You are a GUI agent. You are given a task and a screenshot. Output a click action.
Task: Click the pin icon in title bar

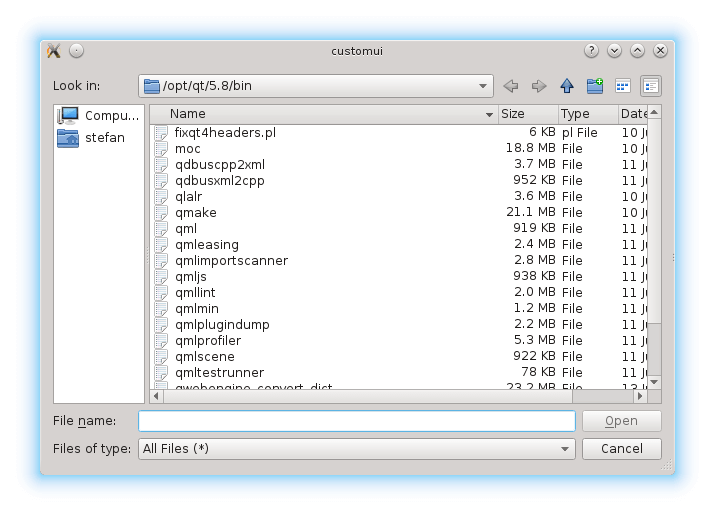pos(77,51)
